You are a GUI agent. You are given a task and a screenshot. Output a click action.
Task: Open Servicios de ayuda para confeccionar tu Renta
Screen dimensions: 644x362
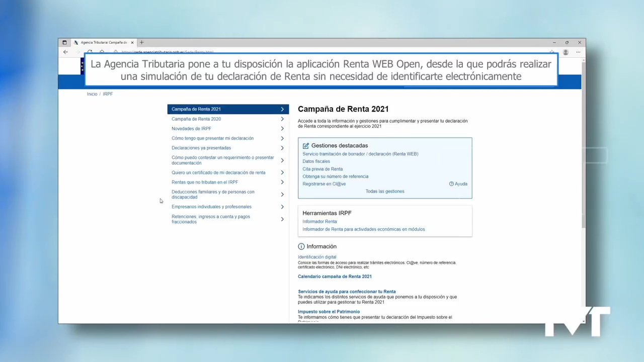(347, 292)
